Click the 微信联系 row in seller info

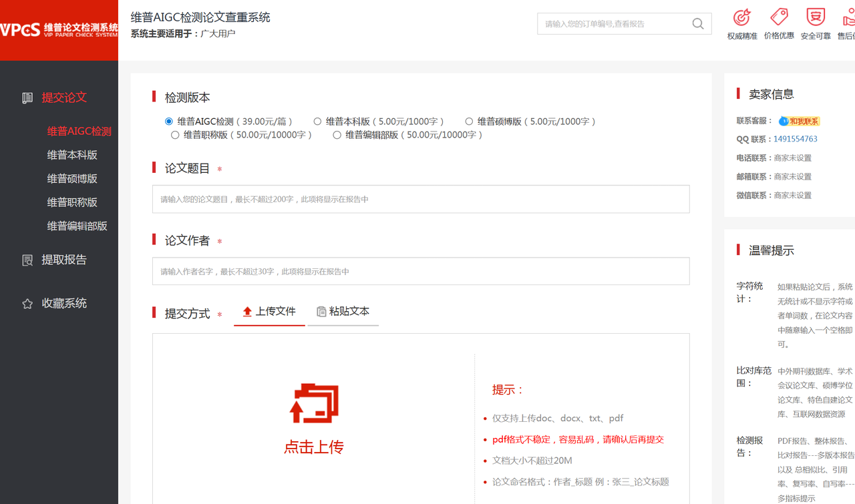pos(774,196)
